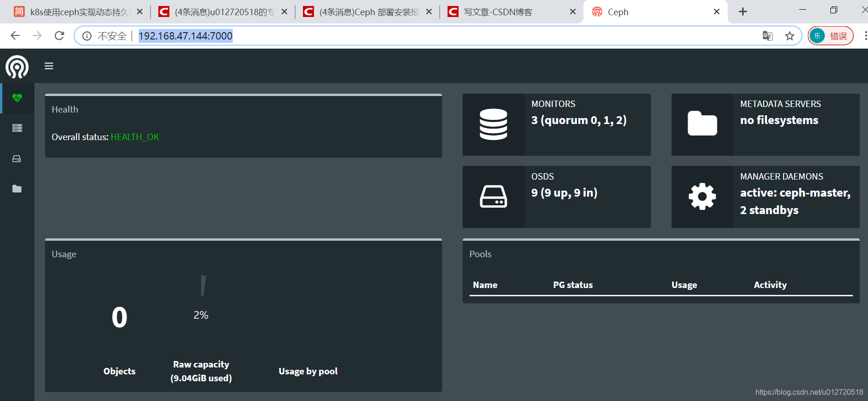Click the Activity column header
The height and width of the screenshot is (401, 868).
click(770, 285)
